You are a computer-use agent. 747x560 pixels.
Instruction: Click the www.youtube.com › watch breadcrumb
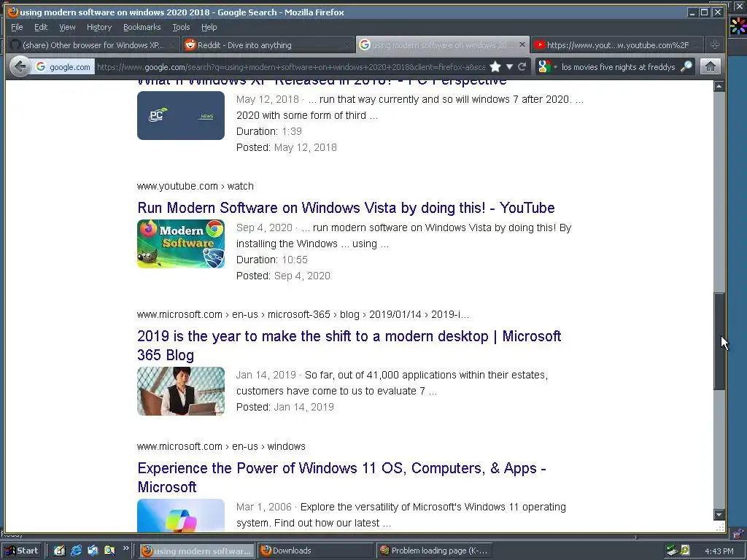[196, 186]
